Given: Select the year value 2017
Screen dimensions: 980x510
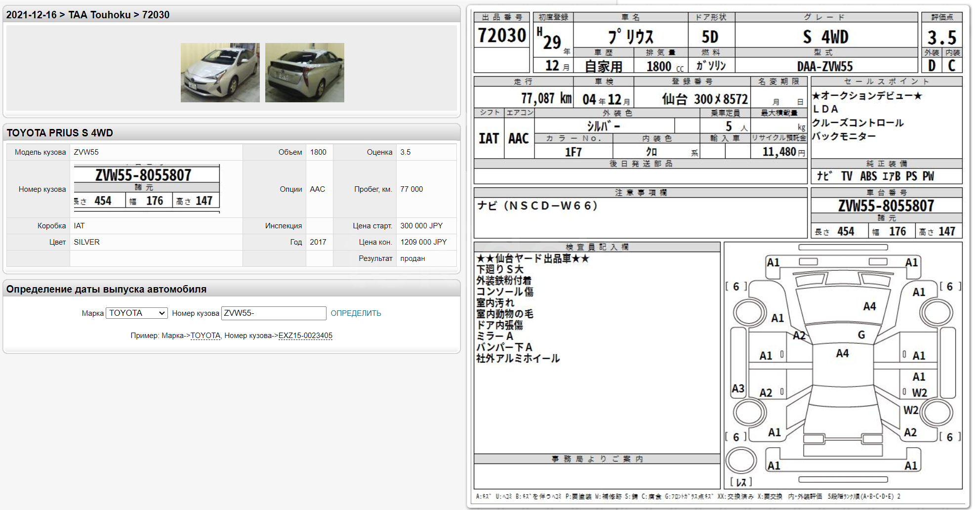Looking at the screenshot, I should [x=318, y=242].
